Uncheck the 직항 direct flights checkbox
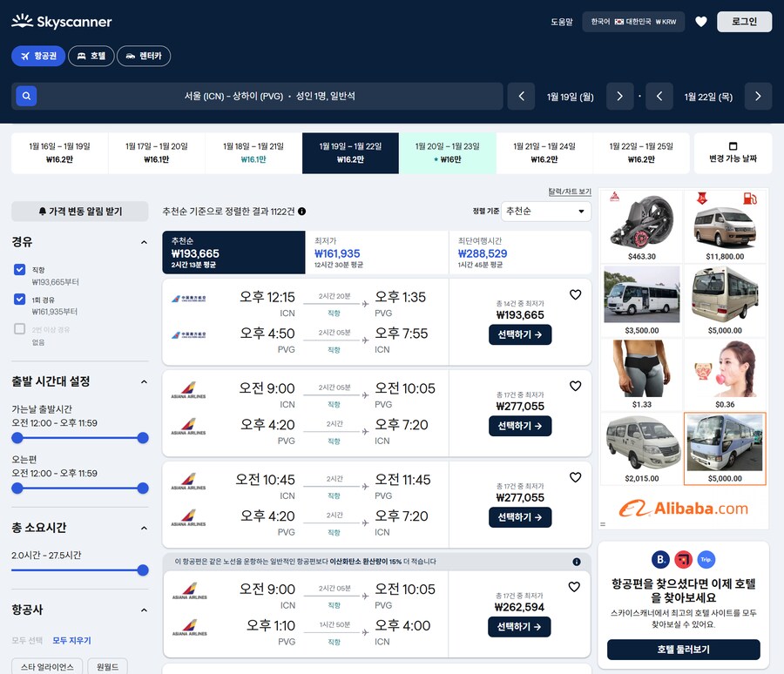 (20, 270)
